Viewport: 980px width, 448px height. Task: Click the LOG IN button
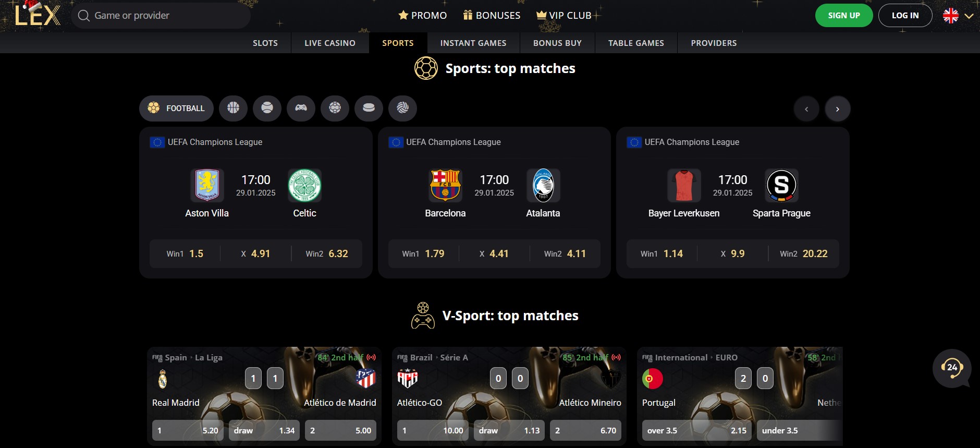[x=905, y=16]
